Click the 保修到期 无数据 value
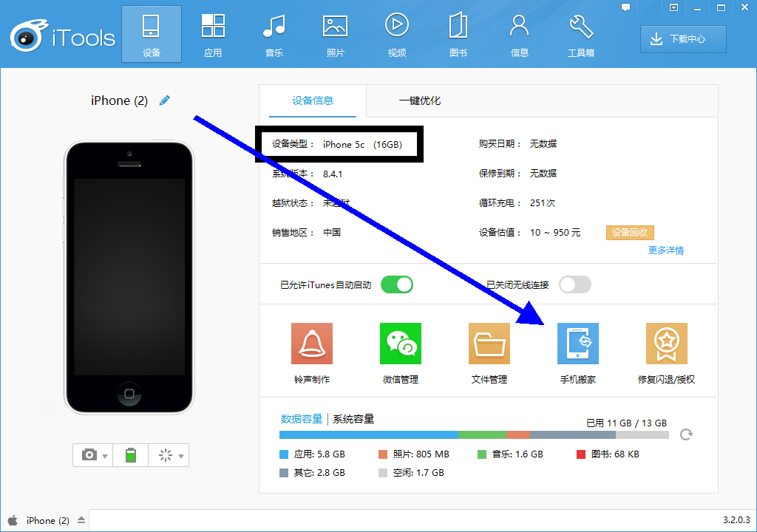 pos(543,174)
